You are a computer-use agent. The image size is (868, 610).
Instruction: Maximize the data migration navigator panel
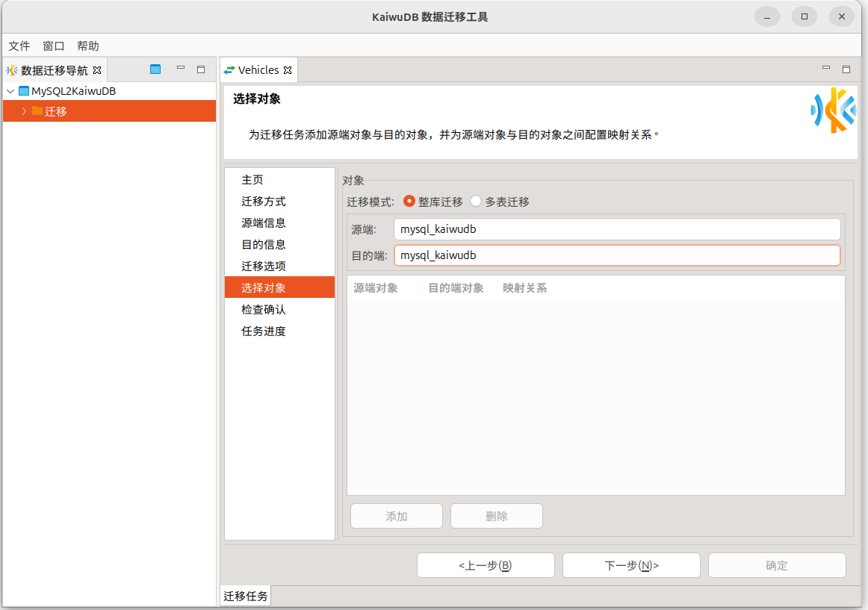click(x=201, y=69)
